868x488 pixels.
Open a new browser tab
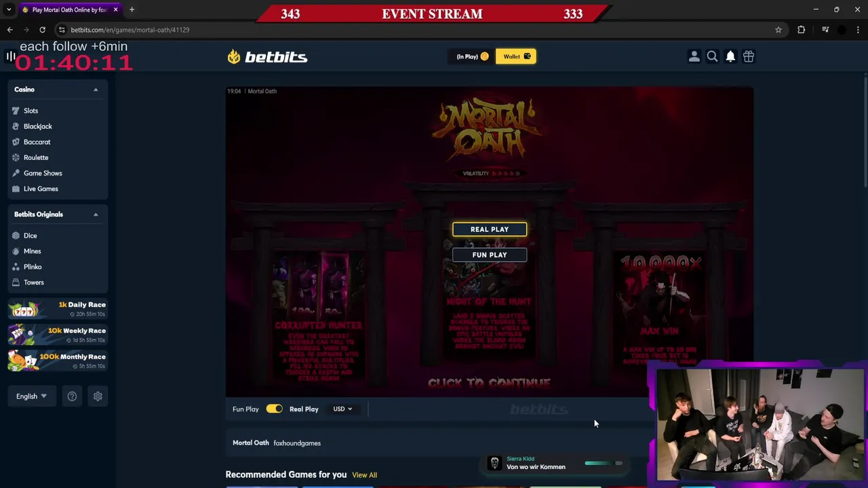point(132,9)
